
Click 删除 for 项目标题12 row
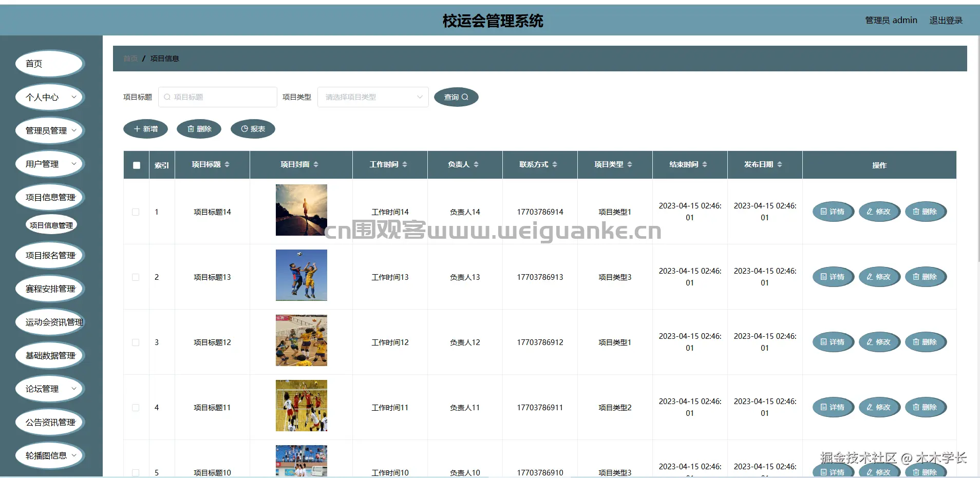[926, 342]
